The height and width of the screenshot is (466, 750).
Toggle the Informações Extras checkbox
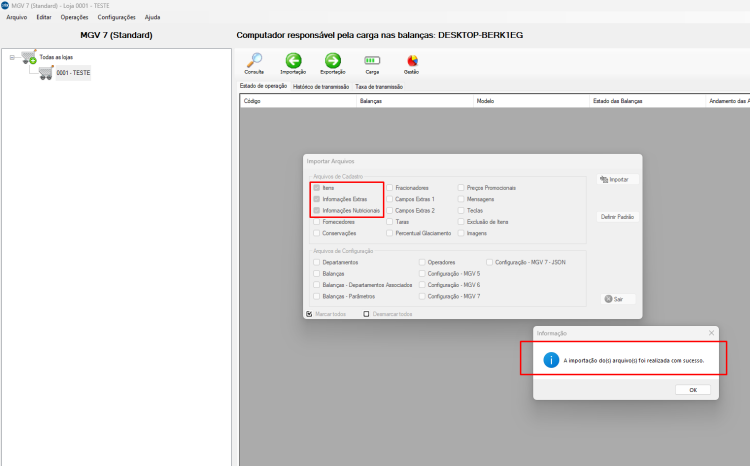317,199
